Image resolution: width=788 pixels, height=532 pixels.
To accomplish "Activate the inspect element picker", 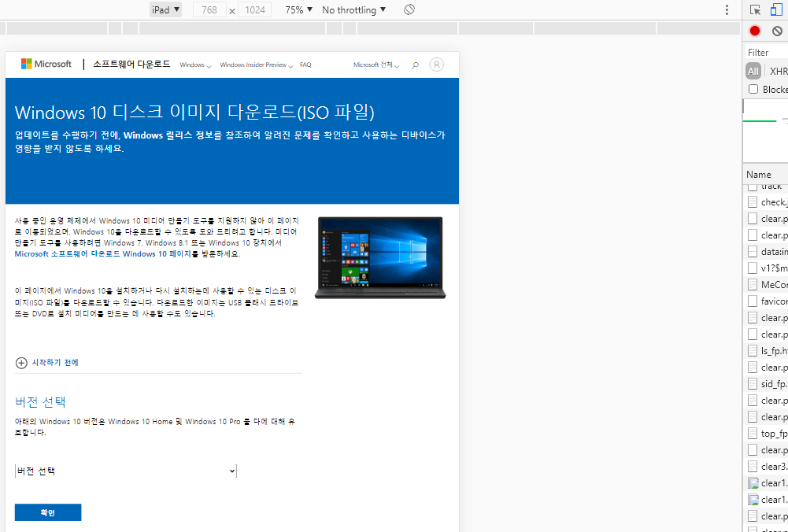I will (755, 10).
